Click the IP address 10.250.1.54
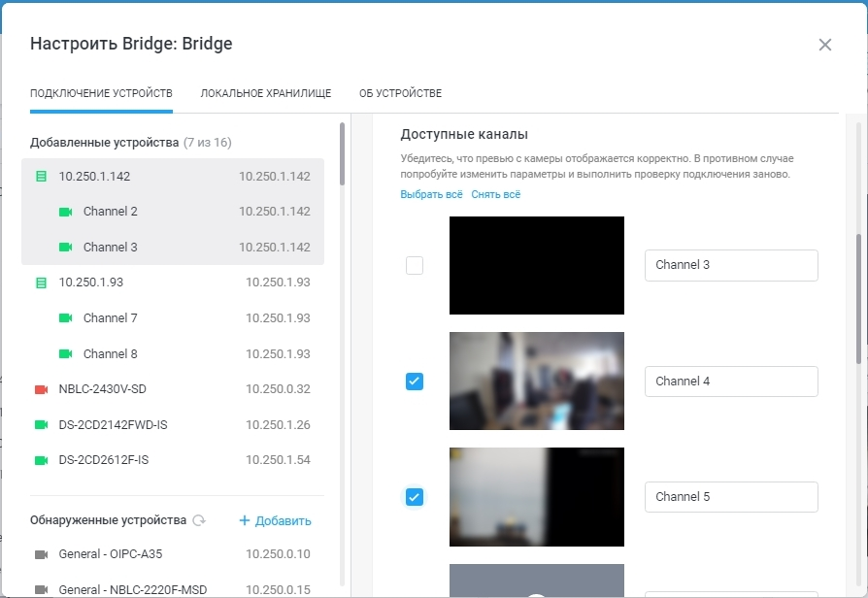This screenshot has height=598, width=868. (278, 460)
